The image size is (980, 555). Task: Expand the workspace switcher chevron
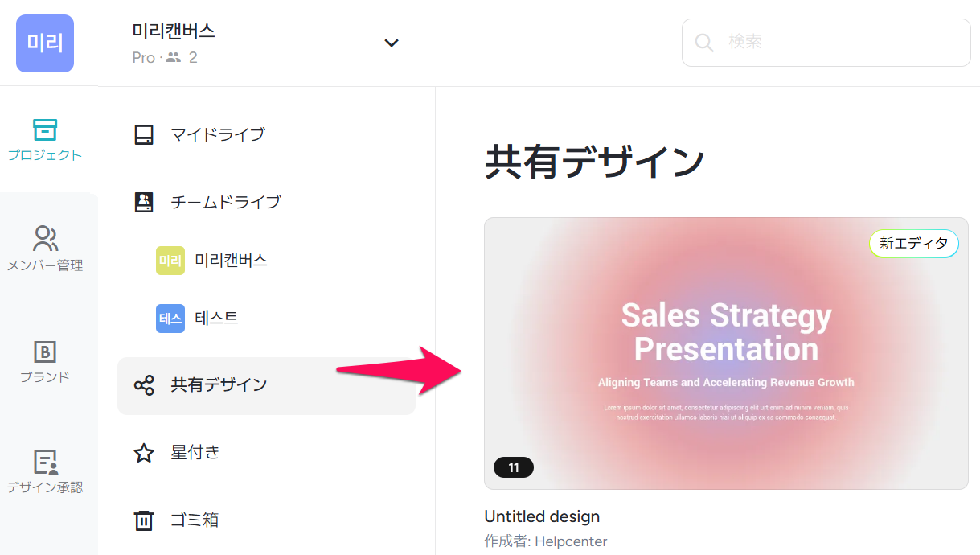(392, 43)
